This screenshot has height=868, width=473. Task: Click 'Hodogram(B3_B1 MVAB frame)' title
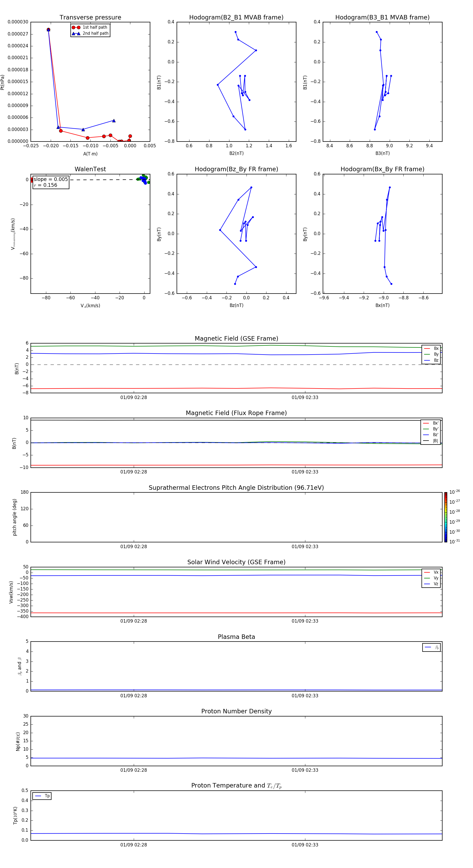[382, 18]
